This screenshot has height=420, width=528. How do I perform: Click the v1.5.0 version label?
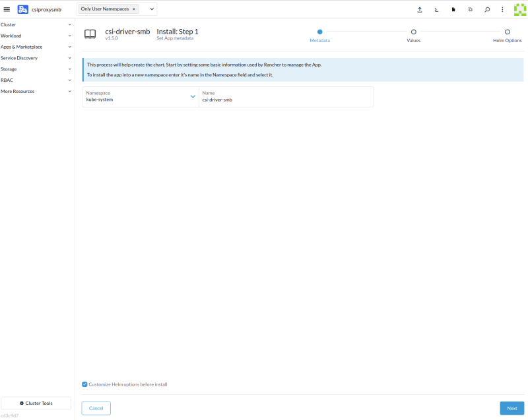112,38
